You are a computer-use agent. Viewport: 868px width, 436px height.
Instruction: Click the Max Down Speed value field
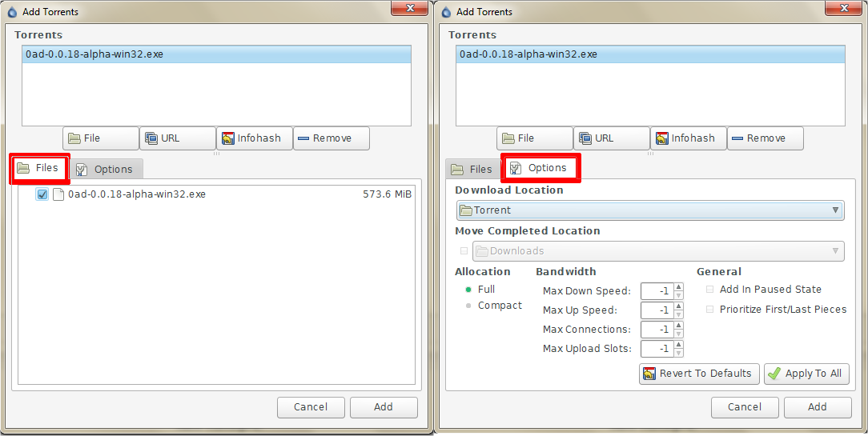657,291
